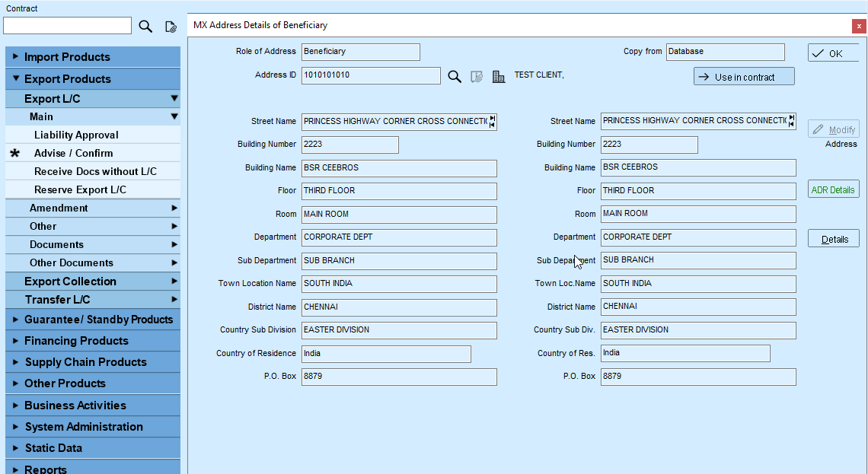Screen dimensions: 868x474
Task: Click the left Town Location Name field
Action: (x=399, y=285)
